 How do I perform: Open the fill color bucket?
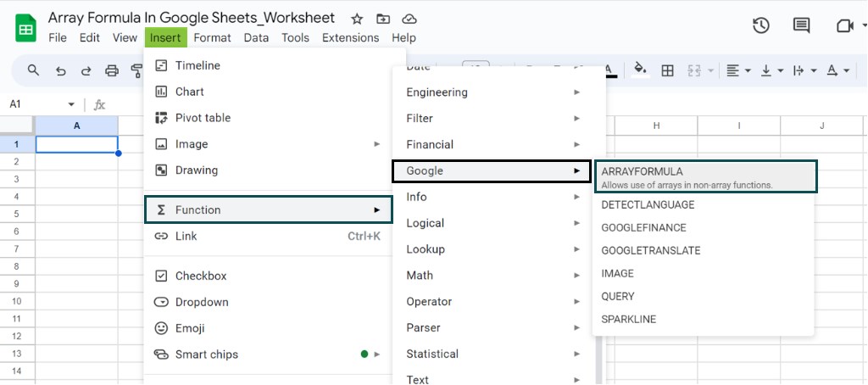pyautogui.click(x=640, y=70)
